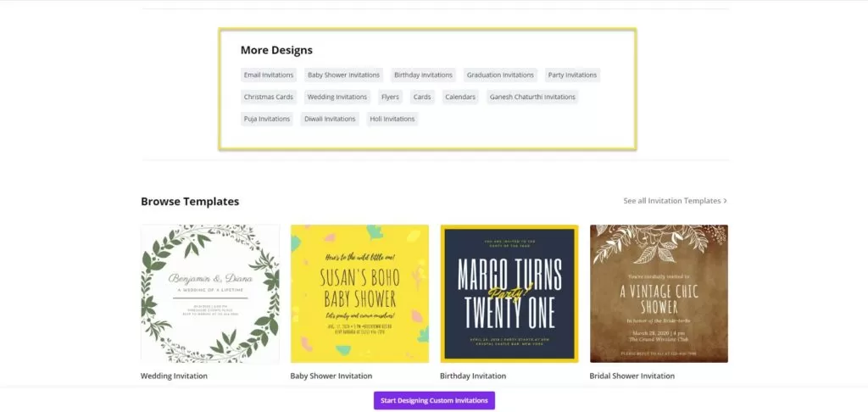Viewport: 868px width, 412px height.
Task: Open the green wreath wedding invitation template
Action: [x=210, y=293]
